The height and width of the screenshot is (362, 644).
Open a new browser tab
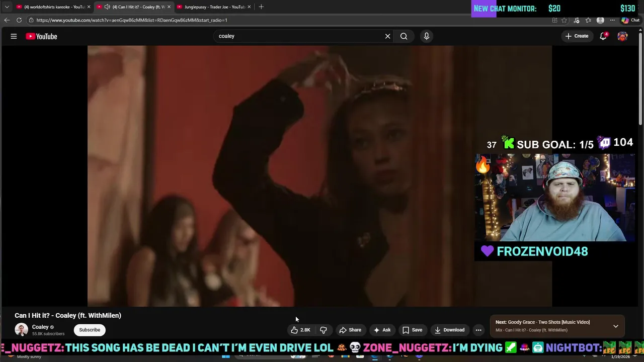coord(261,7)
